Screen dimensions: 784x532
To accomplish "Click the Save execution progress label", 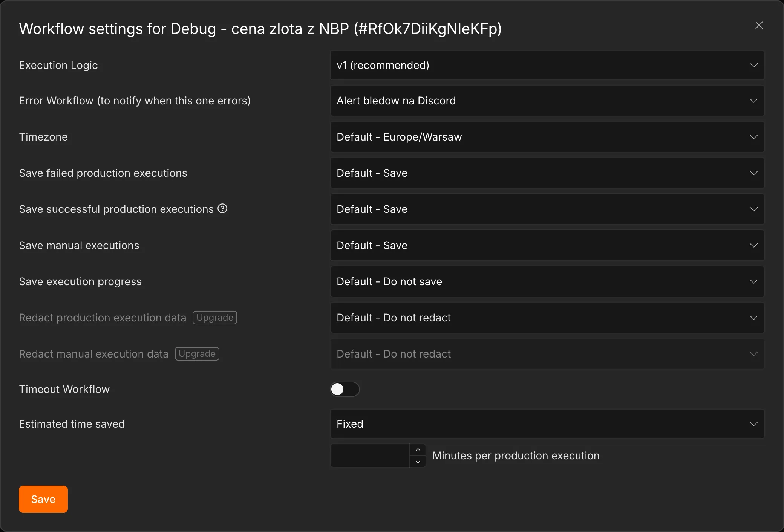I will point(80,281).
